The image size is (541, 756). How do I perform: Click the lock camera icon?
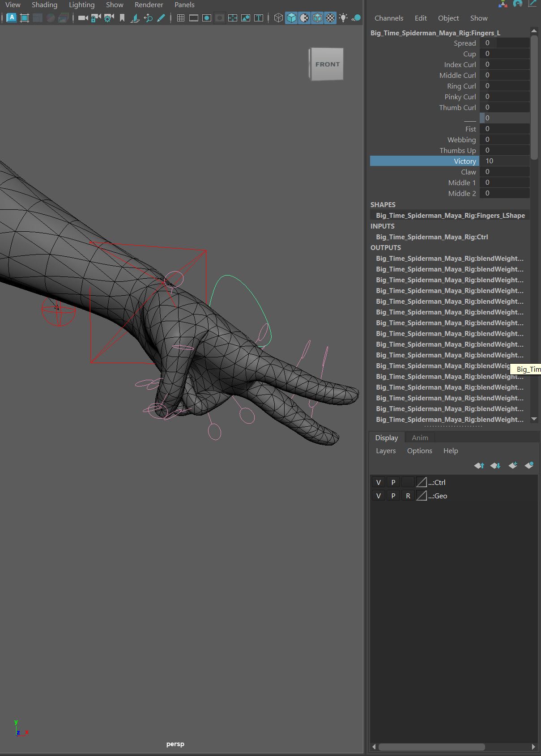[96, 18]
